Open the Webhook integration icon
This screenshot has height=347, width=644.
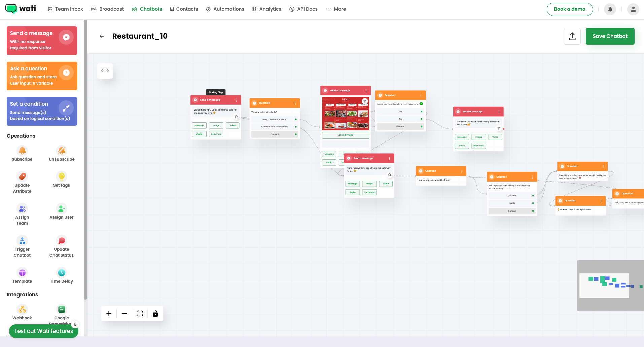coord(22,309)
